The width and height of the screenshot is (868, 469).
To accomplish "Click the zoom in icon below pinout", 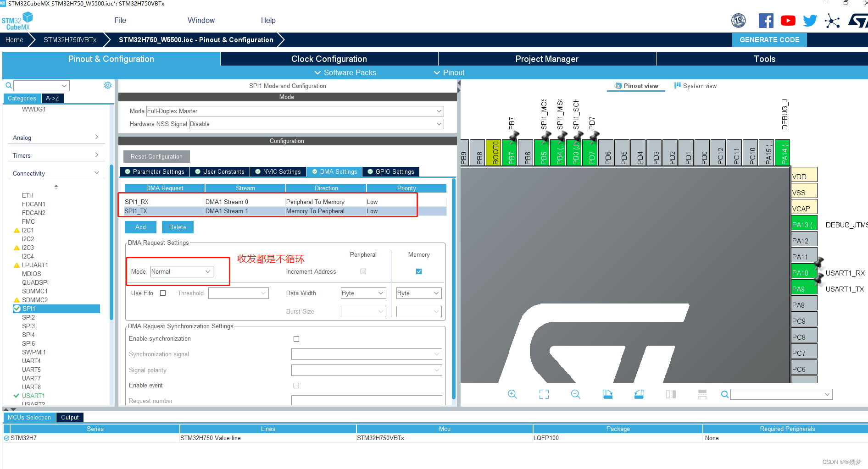I will click(512, 394).
